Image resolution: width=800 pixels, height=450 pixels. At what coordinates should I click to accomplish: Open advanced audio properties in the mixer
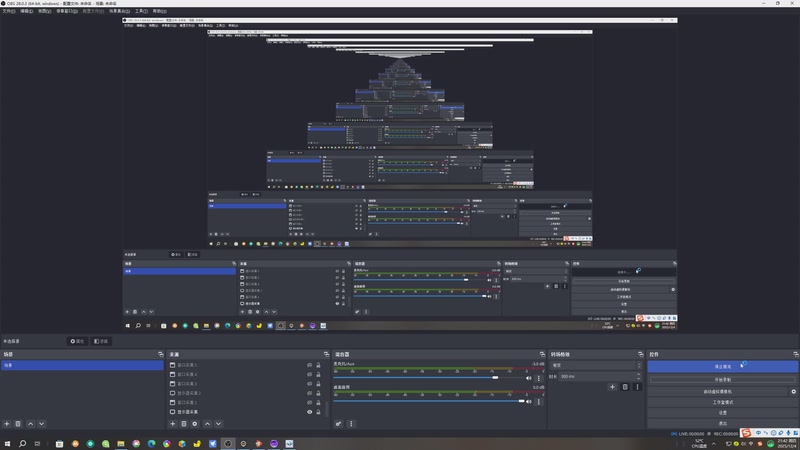338,423
